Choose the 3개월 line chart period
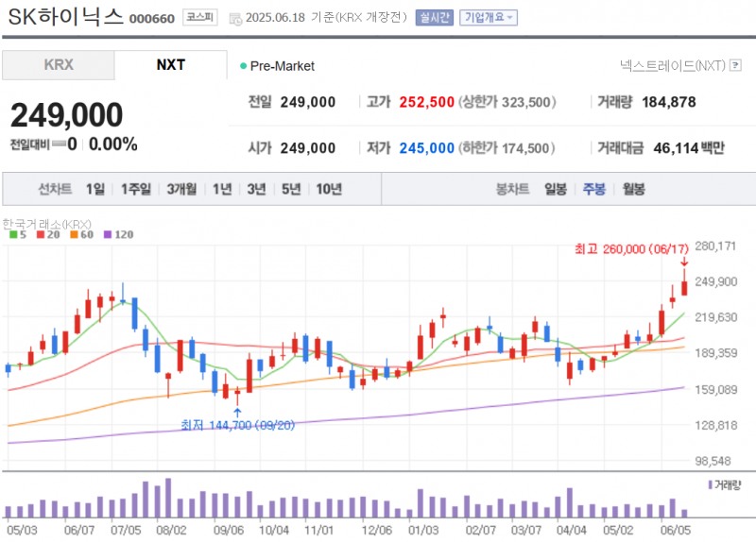Viewport: 756px width, 542px height. [181, 189]
